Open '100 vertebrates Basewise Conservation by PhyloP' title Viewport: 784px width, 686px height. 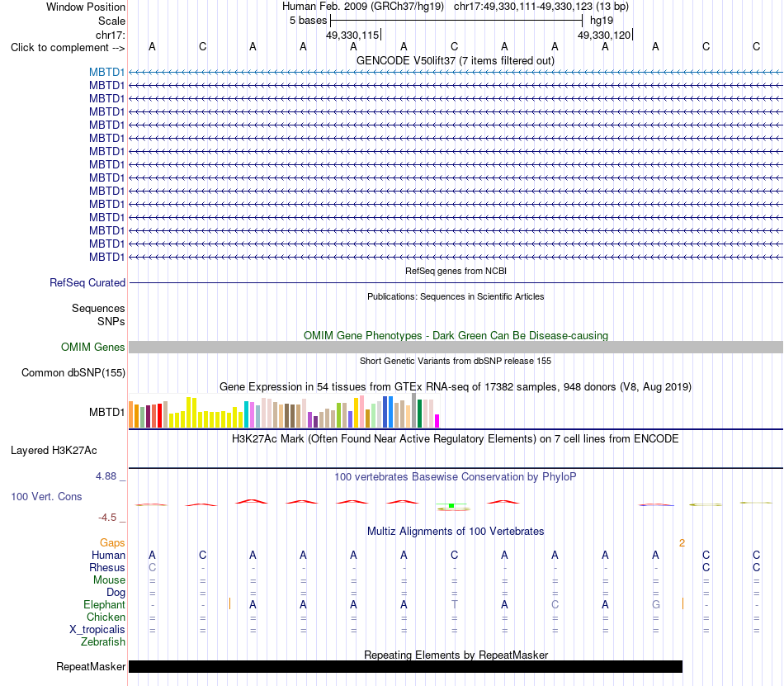[456, 476]
